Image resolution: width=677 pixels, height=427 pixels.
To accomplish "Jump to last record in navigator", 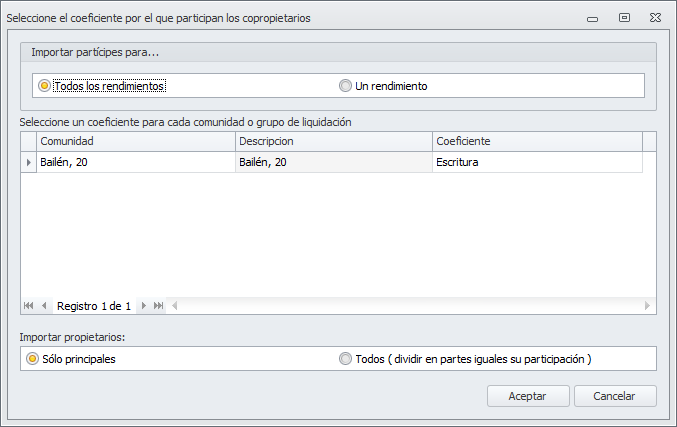I will pyautogui.click(x=159, y=306).
